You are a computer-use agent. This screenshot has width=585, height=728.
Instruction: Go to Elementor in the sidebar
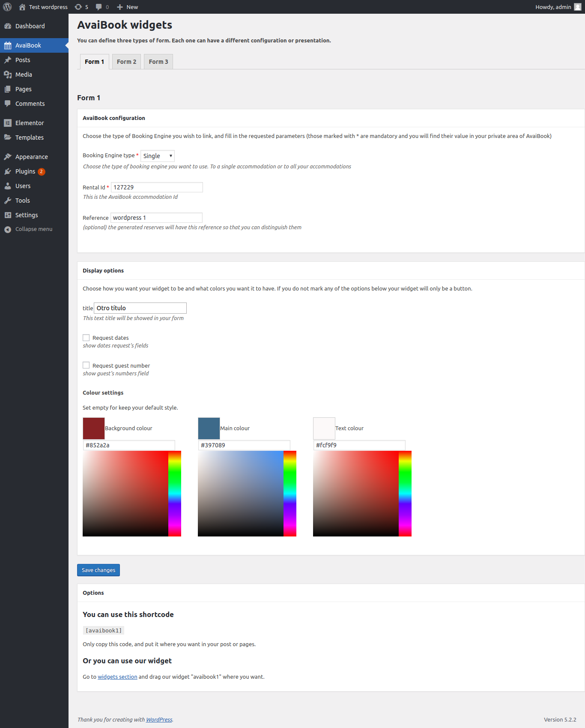[30, 123]
